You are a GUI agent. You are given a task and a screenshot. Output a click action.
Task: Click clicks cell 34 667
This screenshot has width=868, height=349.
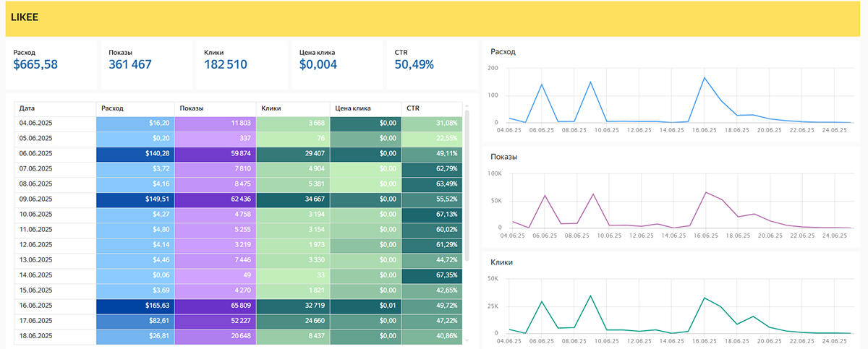[x=293, y=199]
